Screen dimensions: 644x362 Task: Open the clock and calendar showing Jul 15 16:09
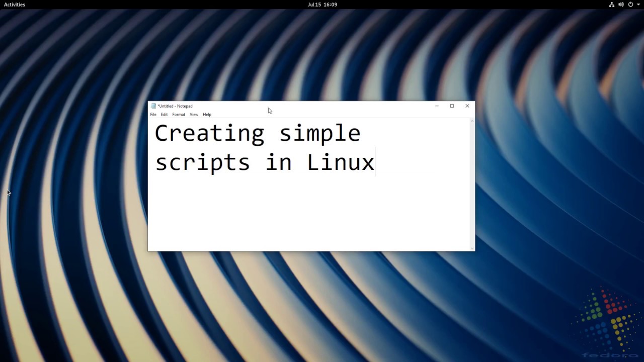(322, 5)
